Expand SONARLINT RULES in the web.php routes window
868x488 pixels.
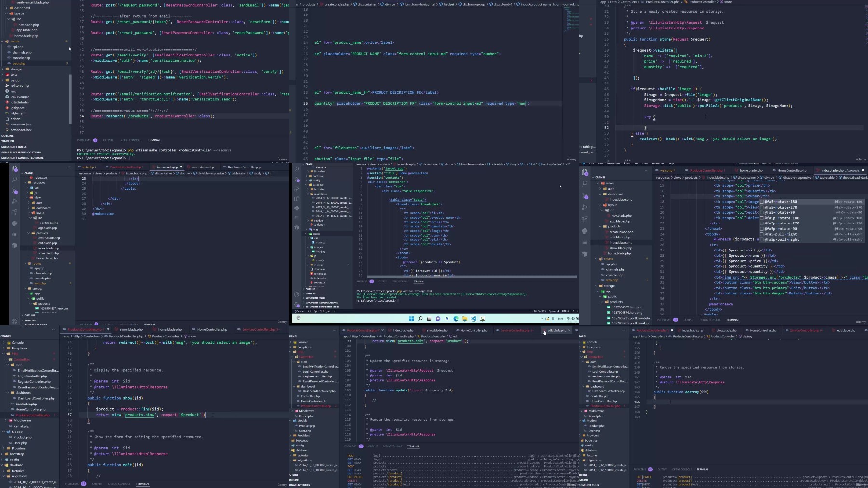(x=14, y=147)
